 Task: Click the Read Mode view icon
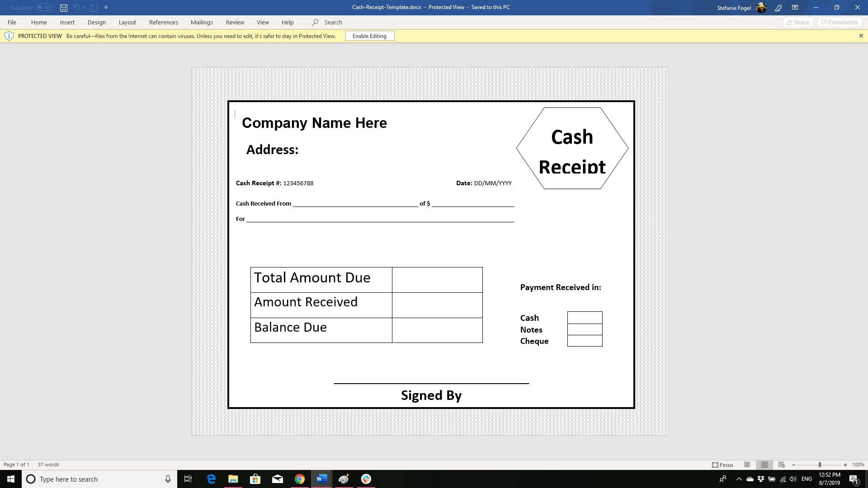[x=748, y=465]
